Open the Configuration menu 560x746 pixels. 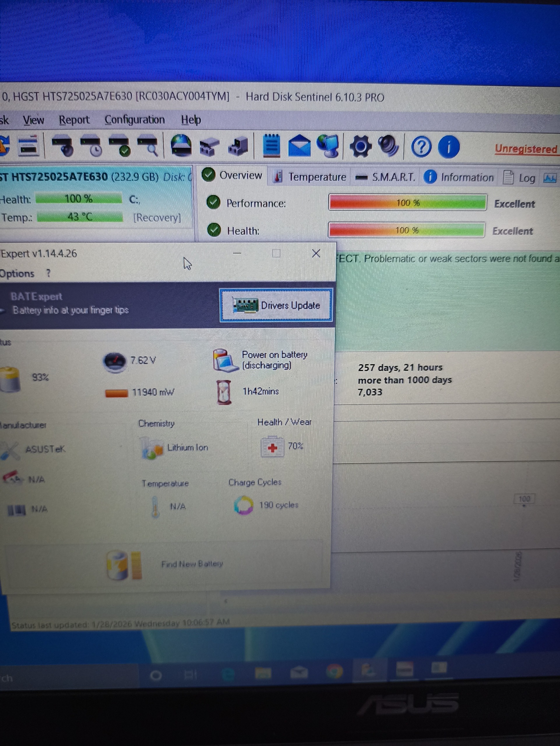pyautogui.click(x=135, y=120)
